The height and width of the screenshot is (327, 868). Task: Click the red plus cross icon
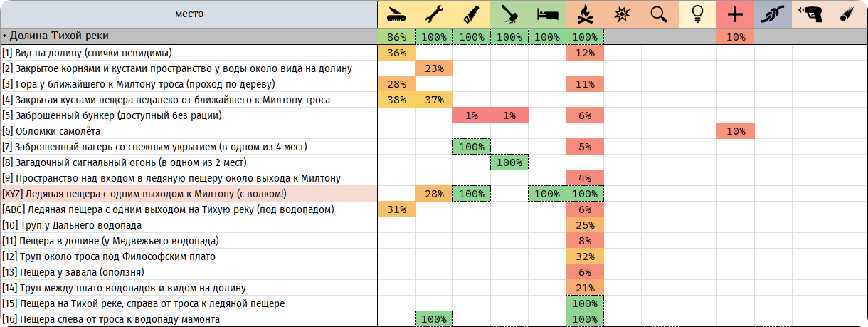736,14
